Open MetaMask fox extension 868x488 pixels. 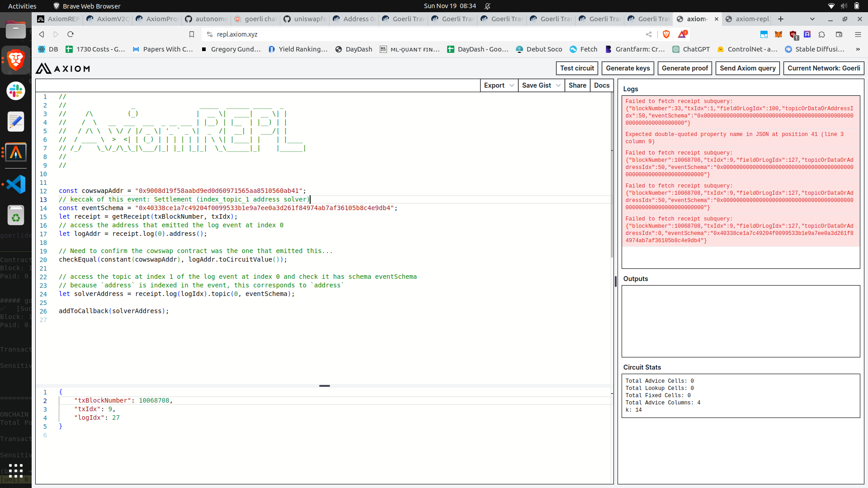pyautogui.click(x=778, y=34)
